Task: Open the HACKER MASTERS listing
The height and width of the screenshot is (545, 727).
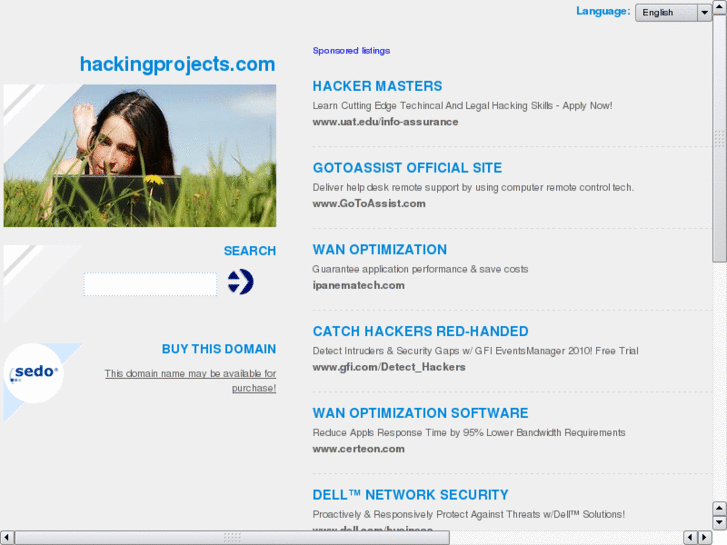Action: [377, 86]
